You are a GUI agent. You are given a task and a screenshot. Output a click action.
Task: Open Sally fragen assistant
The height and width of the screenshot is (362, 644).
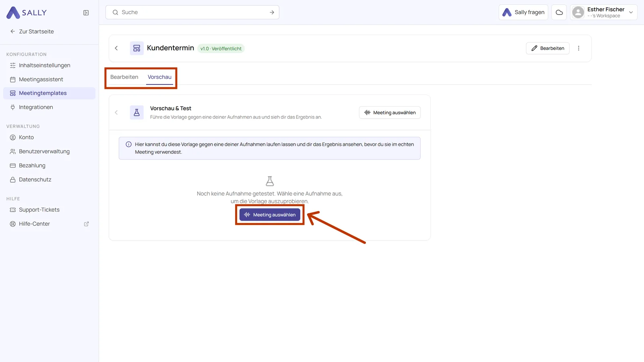[x=523, y=12]
